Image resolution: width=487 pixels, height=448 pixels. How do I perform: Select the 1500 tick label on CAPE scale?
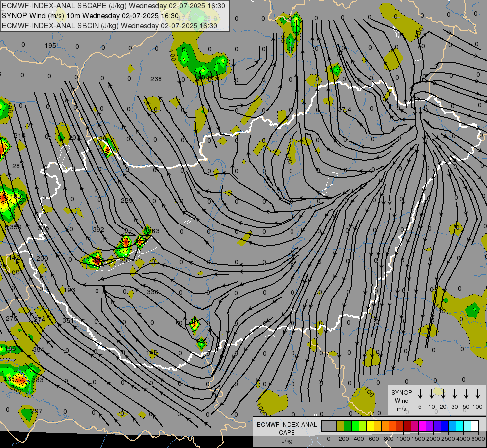tap(418, 439)
